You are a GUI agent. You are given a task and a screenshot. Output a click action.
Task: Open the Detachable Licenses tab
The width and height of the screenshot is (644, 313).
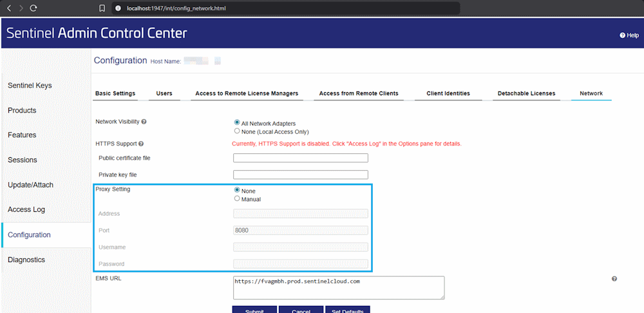point(526,93)
